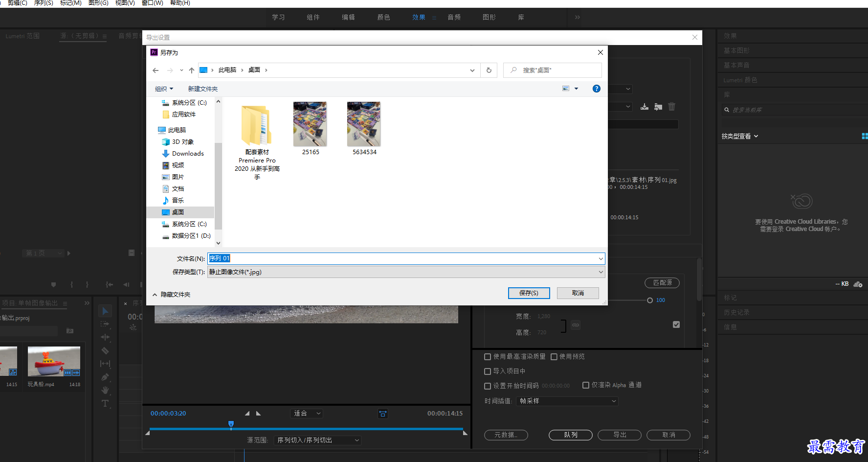Open the Downloads folder in tree
868x462 pixels.
click(188, 154)
